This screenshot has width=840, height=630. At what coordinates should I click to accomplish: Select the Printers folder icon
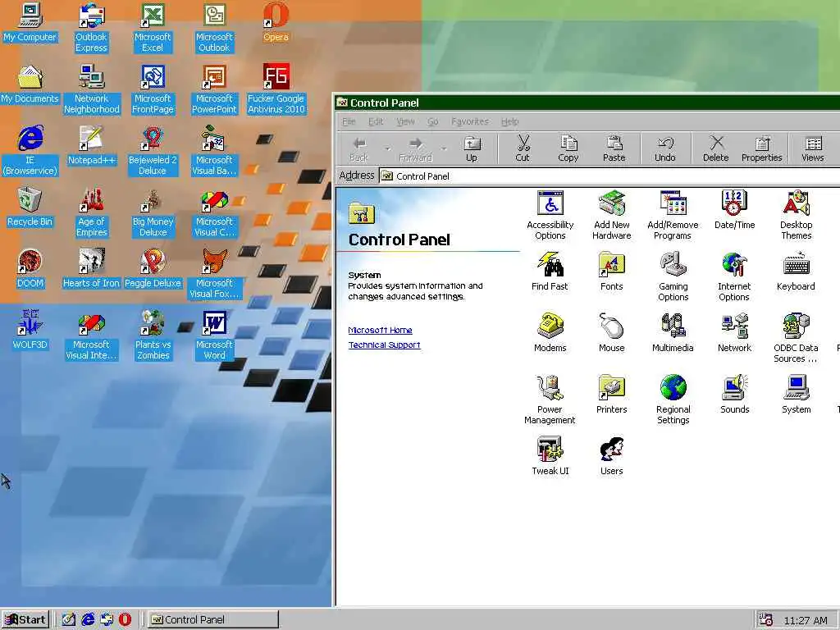pos(612,395)
